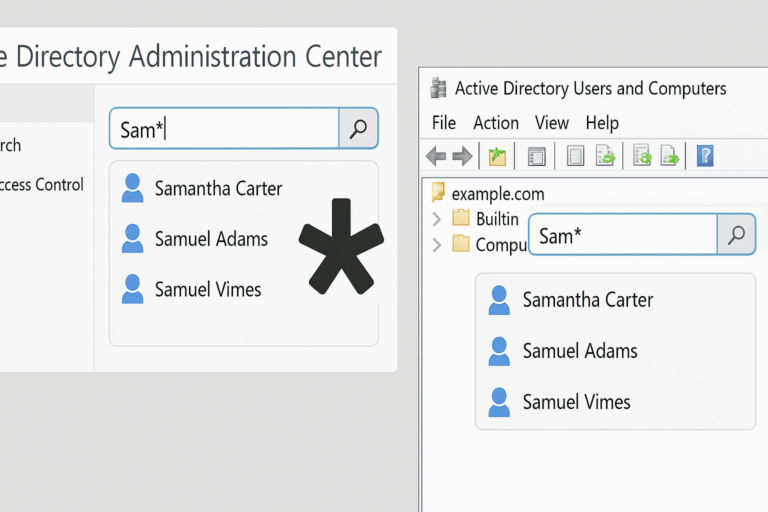
Task: Expand the Builtin folder chevron
Action: click(437, 219)
